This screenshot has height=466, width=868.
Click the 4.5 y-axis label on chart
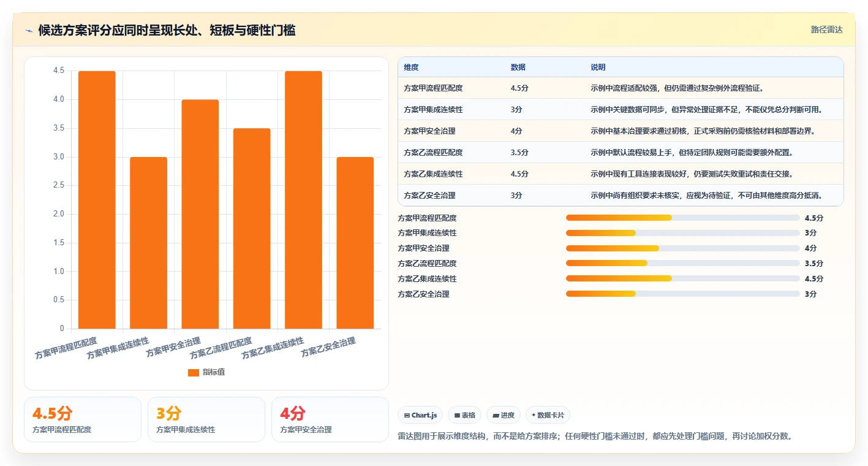coord(59,71)
